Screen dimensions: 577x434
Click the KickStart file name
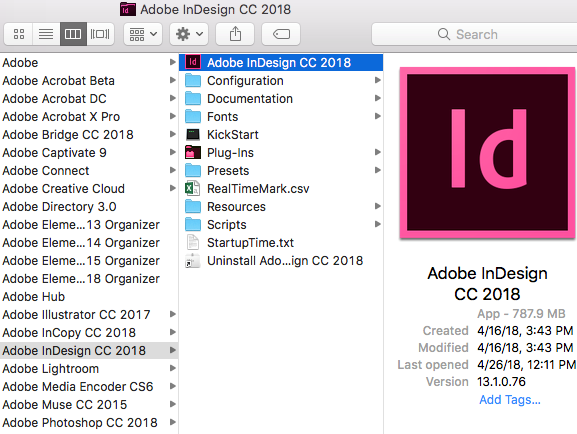click(x=233, y=134)
